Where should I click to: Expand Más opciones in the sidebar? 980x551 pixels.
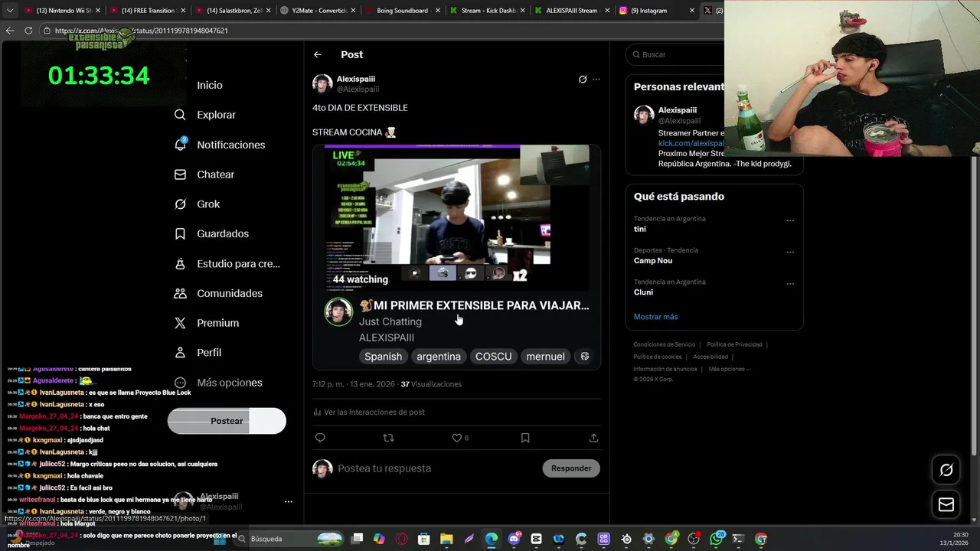pos(218,383)
